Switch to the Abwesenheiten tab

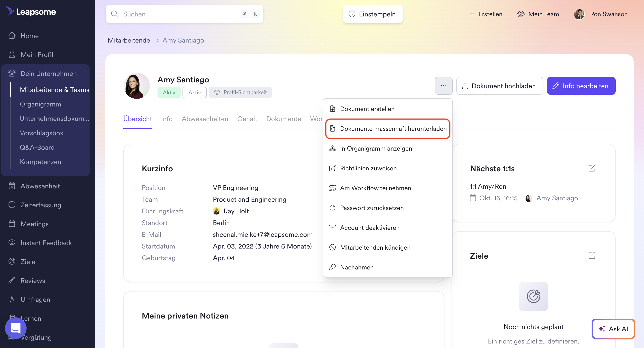pos(205,119)
